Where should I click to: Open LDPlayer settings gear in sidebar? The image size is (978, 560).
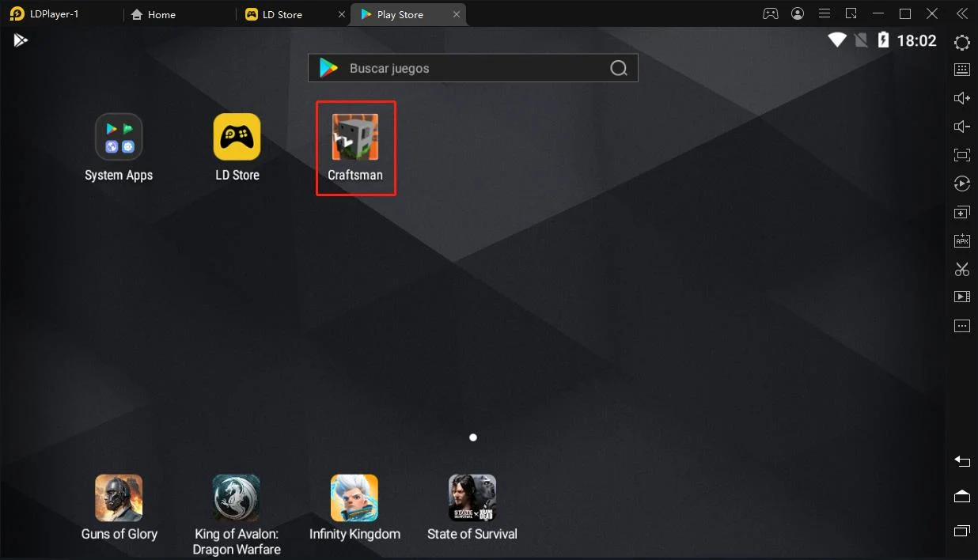point(962,43)
